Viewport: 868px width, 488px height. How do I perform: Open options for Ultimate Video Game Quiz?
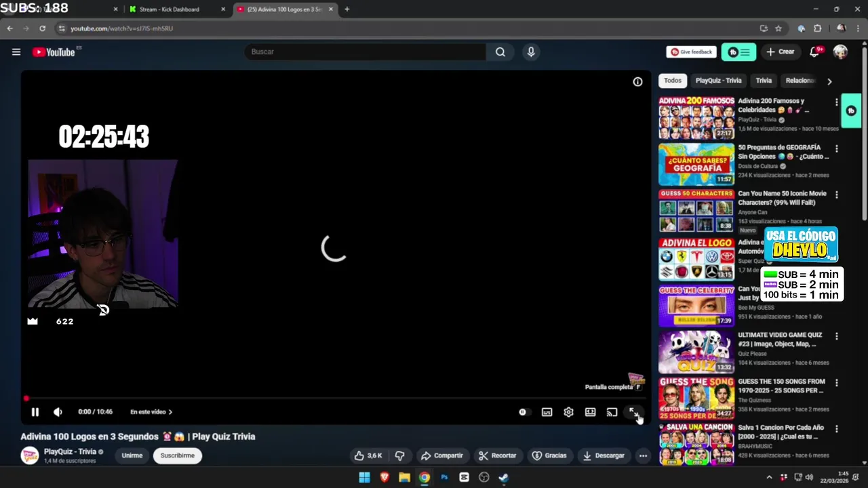[836, 336]
